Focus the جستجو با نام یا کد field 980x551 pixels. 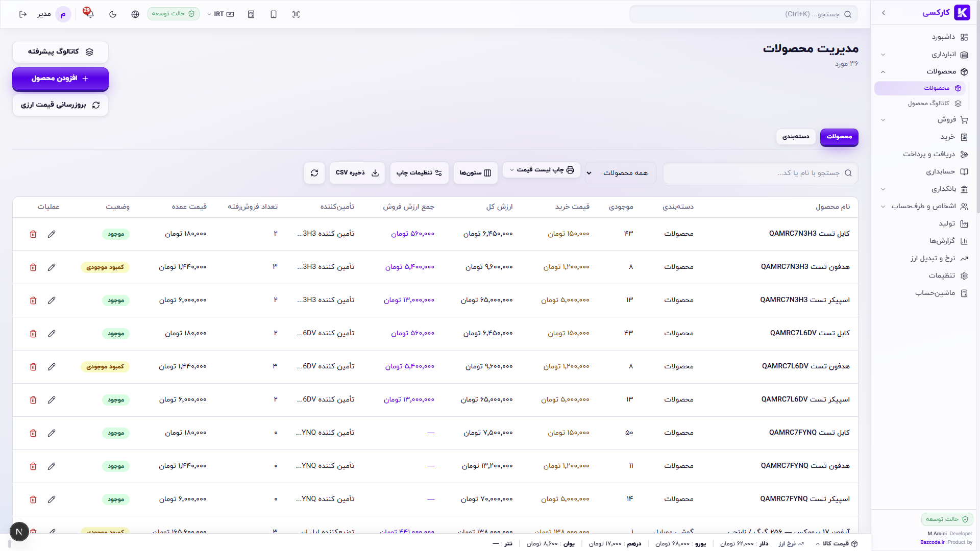[760, 173]
